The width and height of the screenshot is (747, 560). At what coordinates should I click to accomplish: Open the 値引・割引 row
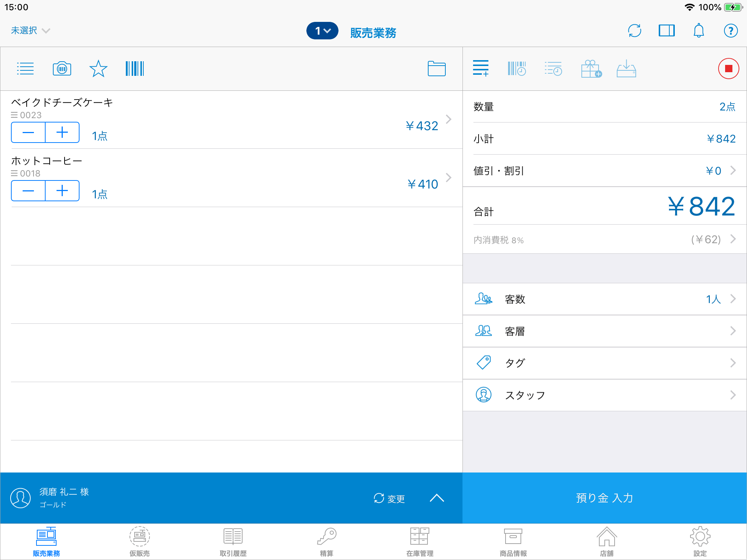pyautogui.click(x=604, y=171)
